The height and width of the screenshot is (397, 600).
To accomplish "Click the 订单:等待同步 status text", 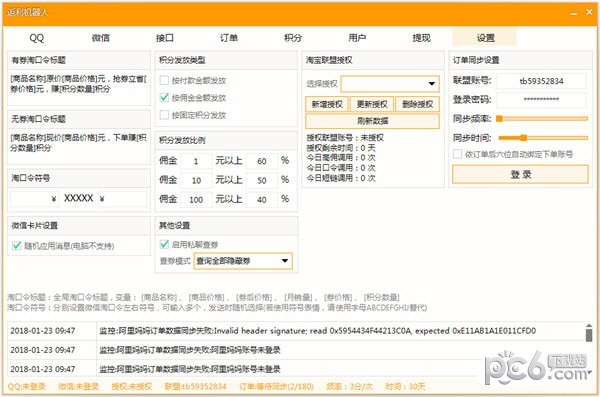I will pos(276,387).
